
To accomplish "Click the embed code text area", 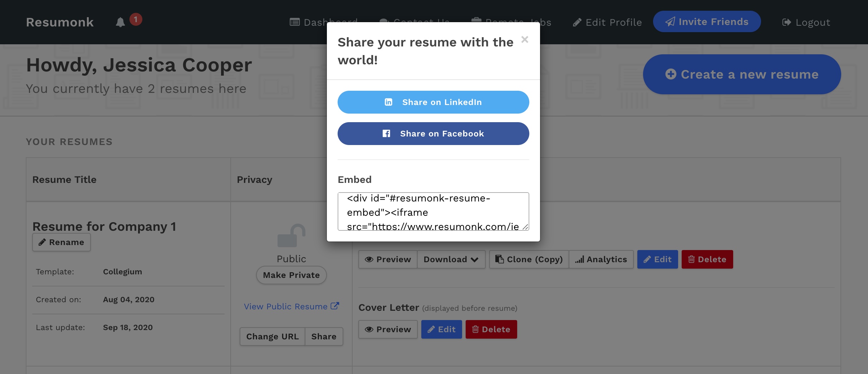I will point(433,211).
